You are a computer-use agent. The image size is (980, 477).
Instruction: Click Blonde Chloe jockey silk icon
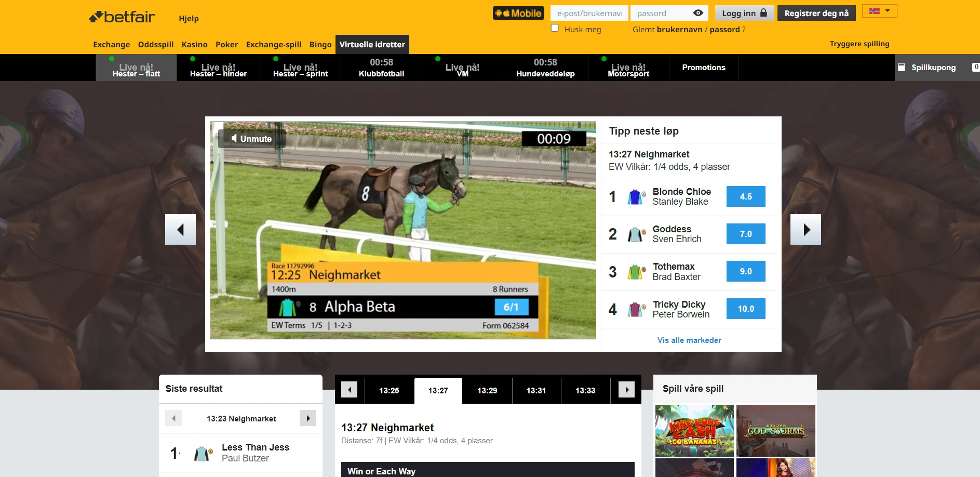pos(636,197)
